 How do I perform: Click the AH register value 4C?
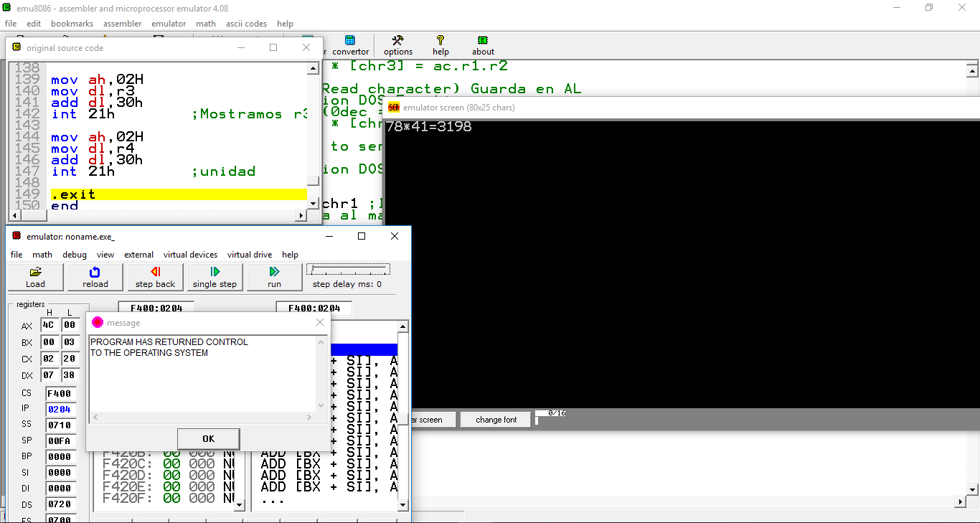(x=48, y=325)
